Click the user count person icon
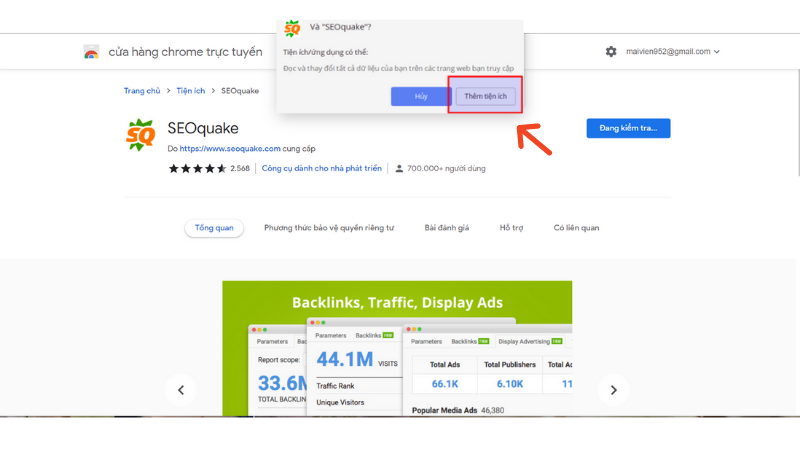Image resolution: width=800 pixels, height=450 pixels. click(399, 168)
